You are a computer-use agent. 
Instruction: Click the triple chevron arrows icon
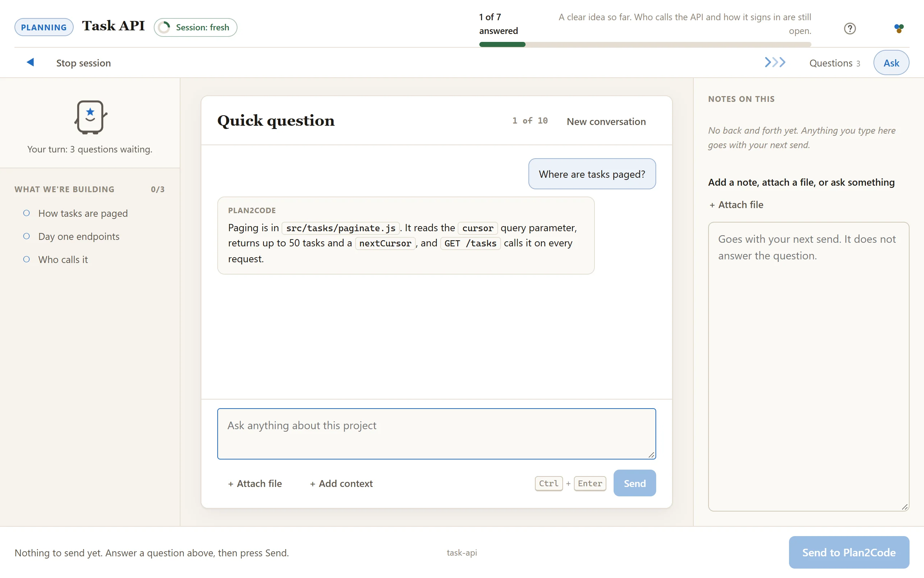(775, 62)
